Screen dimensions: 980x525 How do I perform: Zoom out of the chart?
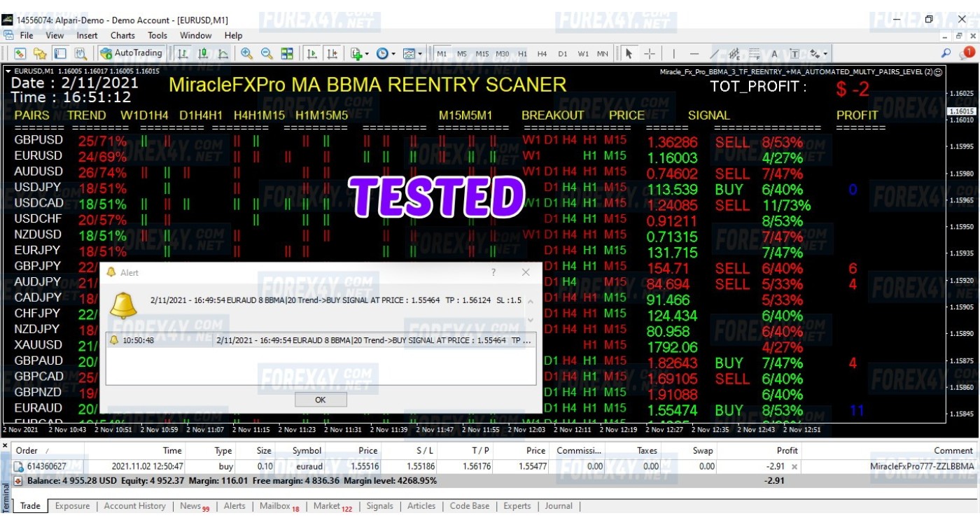[266, 52]
